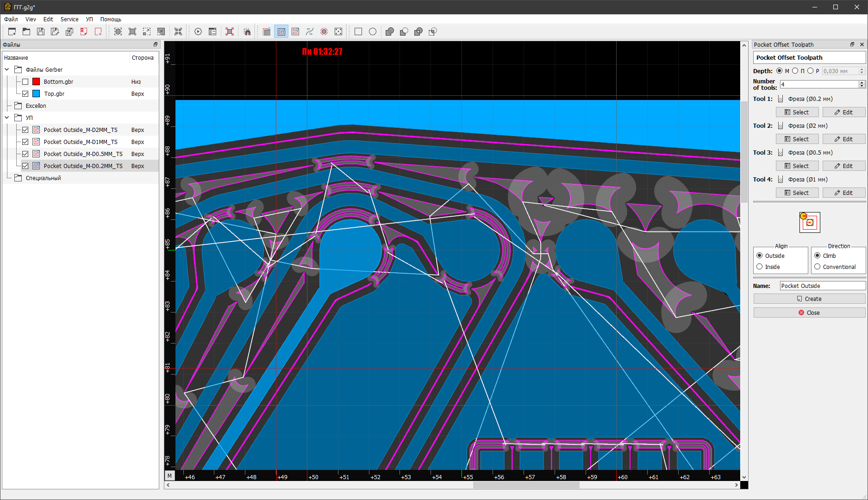Click the Create toolpath button
Screen dimensions: 868x500
tap(809, 299)
